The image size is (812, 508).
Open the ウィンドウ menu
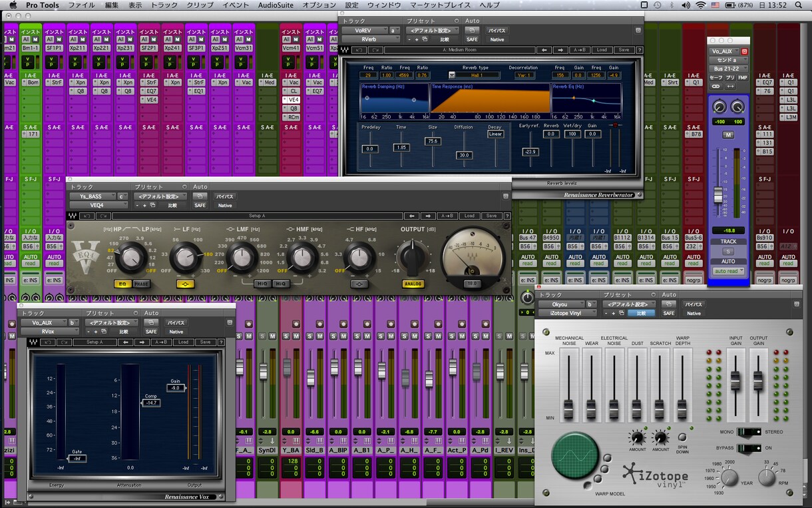(384, 5)
